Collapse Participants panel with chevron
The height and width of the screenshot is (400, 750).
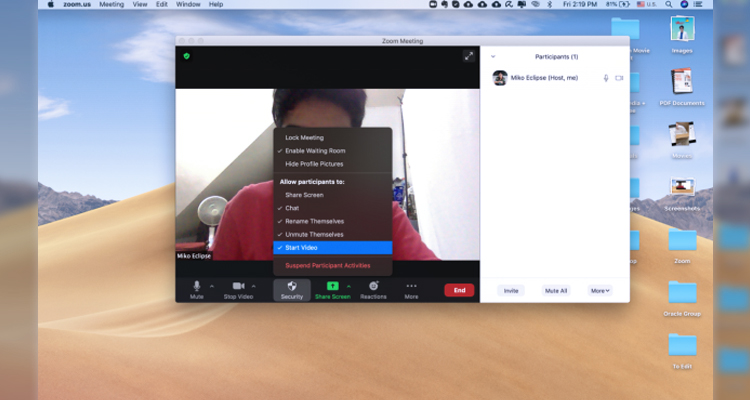point(493,56)
